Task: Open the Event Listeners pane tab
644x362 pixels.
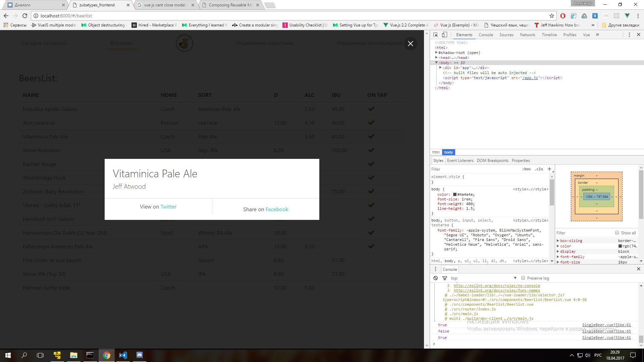Action: pos(460,161)
